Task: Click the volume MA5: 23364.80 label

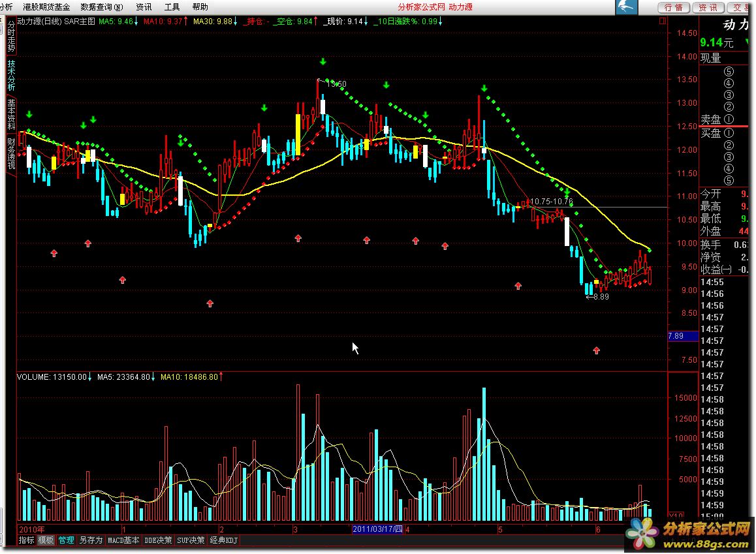Action: (x=126, y=377)
